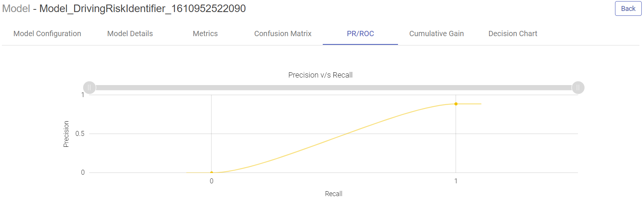Click the Model_DrivingRiskIdentifier_1610952522090 title
The width and height of the screenshot is (644, 201).
coord(143,9)
